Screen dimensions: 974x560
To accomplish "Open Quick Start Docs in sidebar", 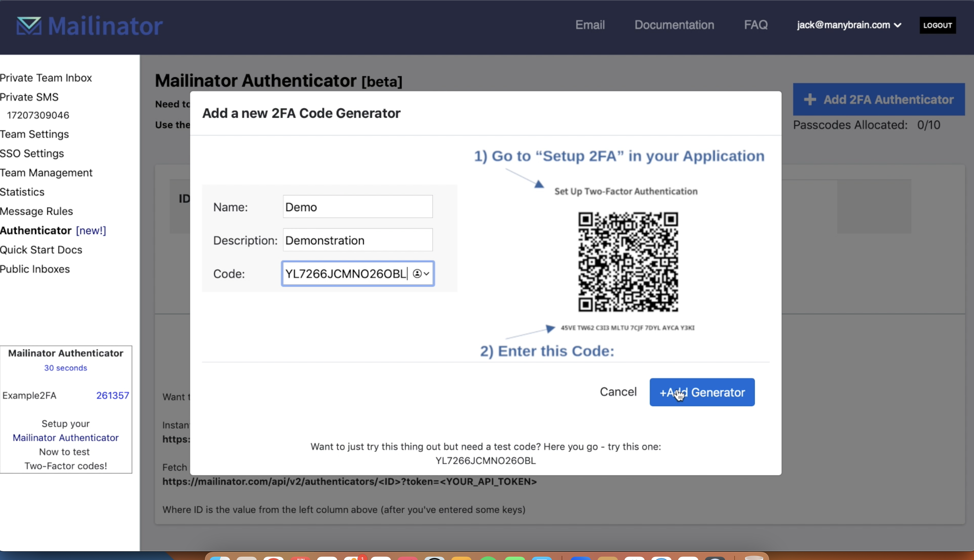I will (41, 250).
